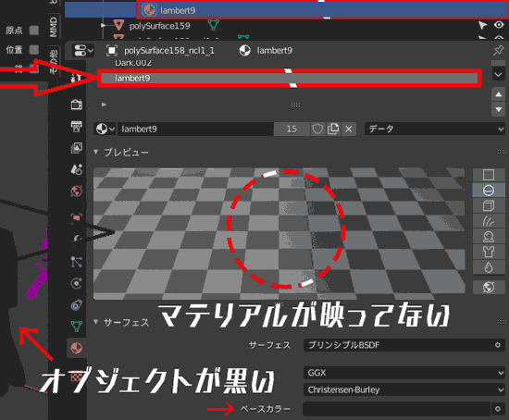Click polySurface159 mesh icon
Viewport: 509px width, 420px height.
(x=118, y=25)
